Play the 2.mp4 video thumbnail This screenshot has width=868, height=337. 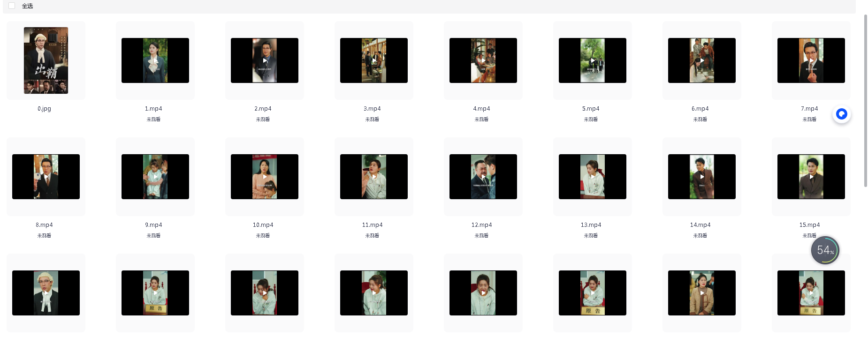click(265, 60)
